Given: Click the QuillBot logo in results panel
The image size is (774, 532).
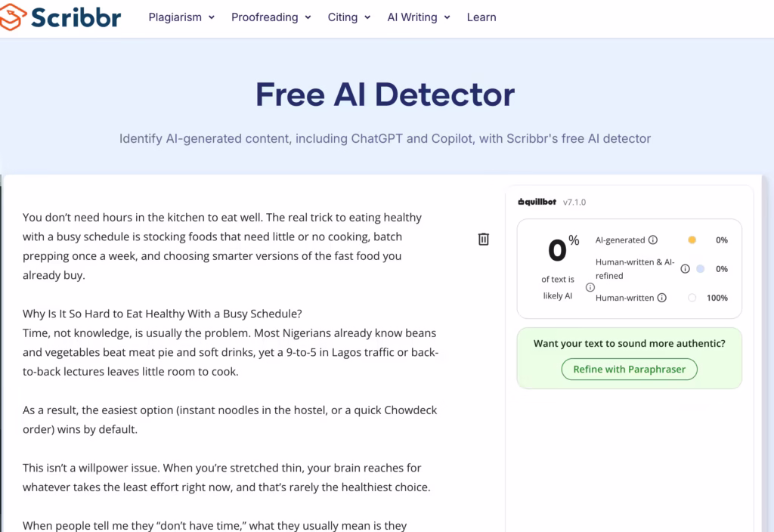Looking at the screenshot, I should (537, 202).
